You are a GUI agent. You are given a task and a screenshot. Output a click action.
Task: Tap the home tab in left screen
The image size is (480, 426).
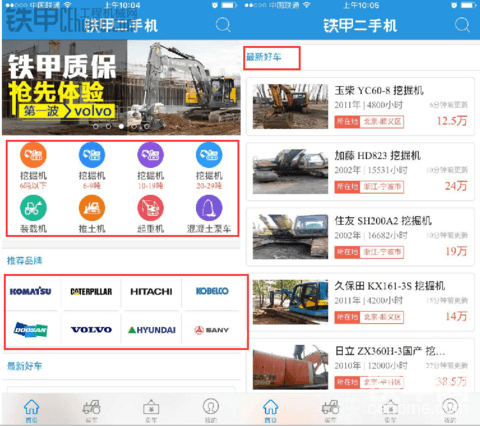tap(31, 410)
